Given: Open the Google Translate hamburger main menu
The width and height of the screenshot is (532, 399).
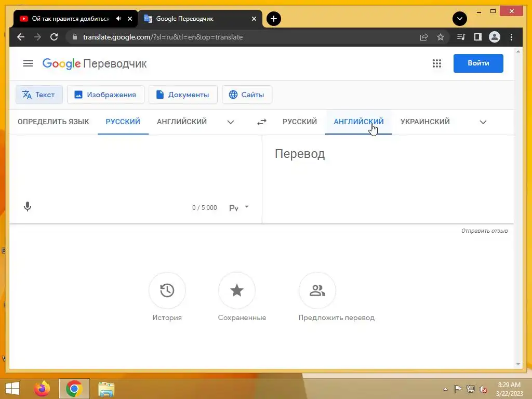Looking at the screenshot, I should point(28,63).
